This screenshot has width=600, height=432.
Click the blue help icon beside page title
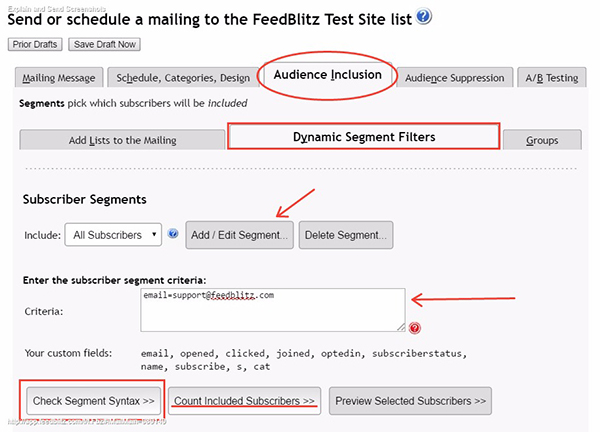(x=423, y=17)
